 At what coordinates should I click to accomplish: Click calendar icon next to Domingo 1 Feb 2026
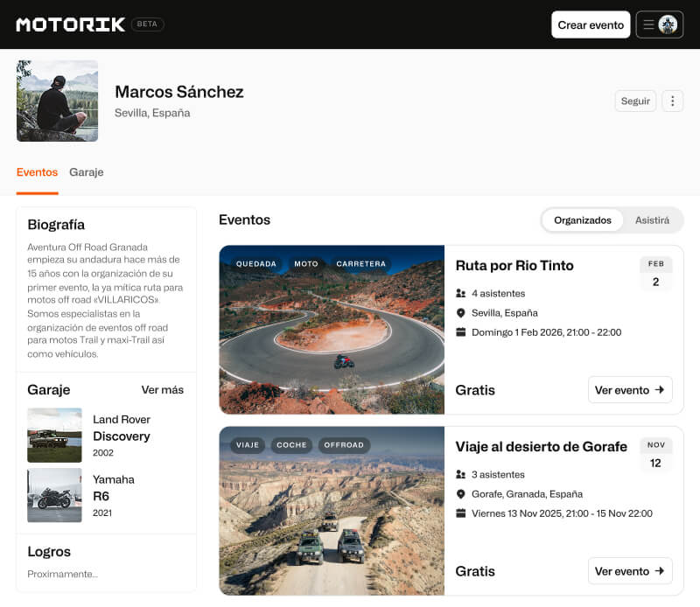[x=461, y=332]
